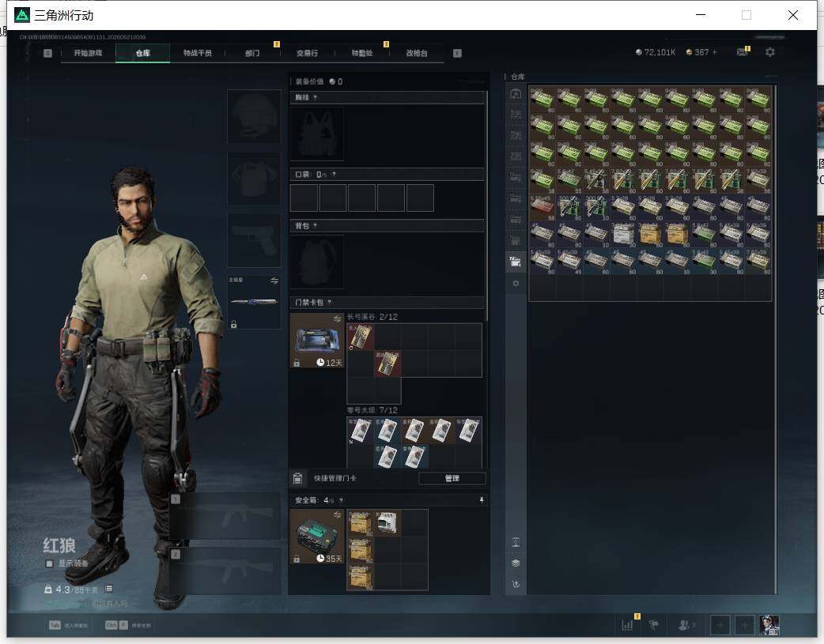Toggle the pin icon on 安全箱 header
This screenshot has height=644, width=824.
pos(482,500)
